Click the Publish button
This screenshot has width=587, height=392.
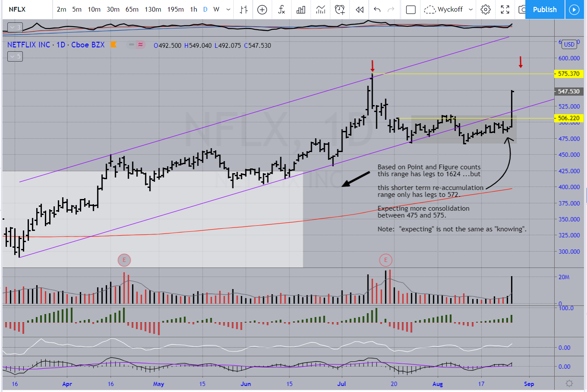[x=545, y=9]
